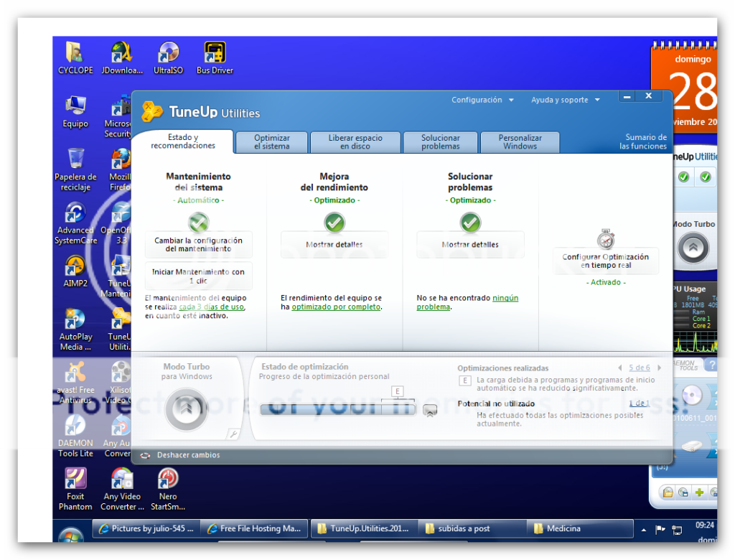Follow the 'cada 3 días de uso' link

[x=212, y=307]
